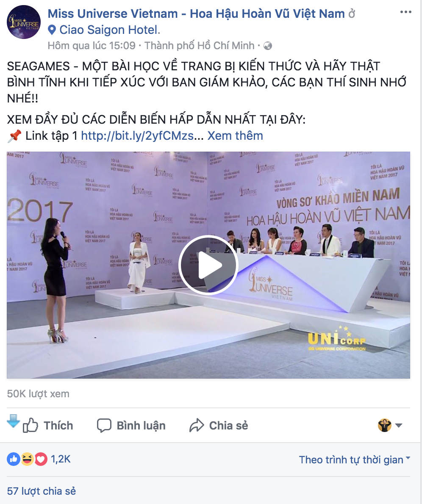
Task: Expand post text via Xem thêm
Action: tap(235, 136)
